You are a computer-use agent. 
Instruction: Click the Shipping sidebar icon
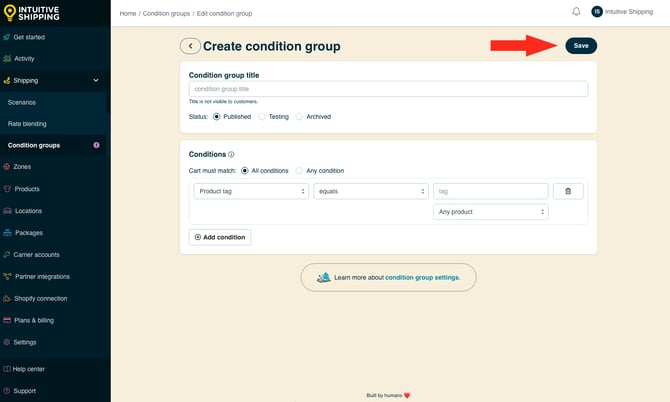click(7, 80)
